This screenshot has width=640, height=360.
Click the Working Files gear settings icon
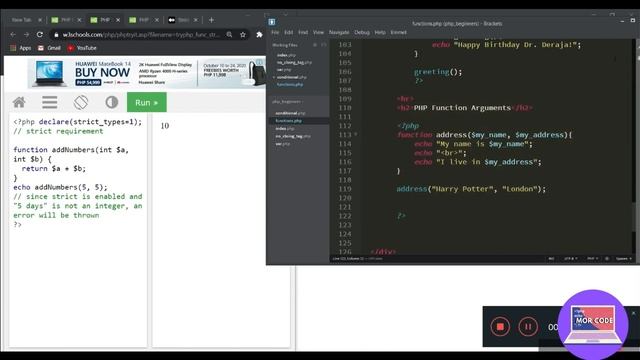tap(315, 45)
